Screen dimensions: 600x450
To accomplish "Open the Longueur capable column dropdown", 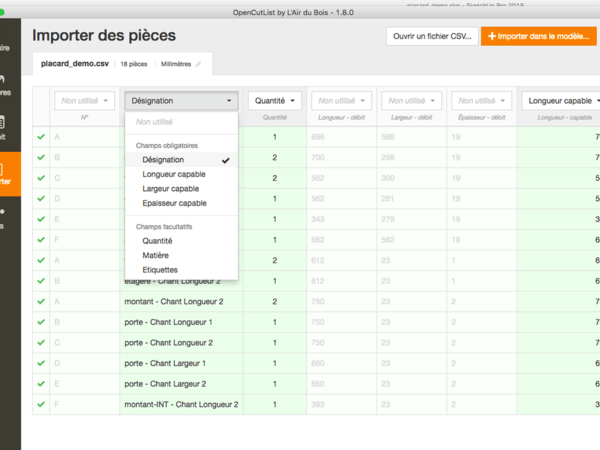I will pos(561,101).
